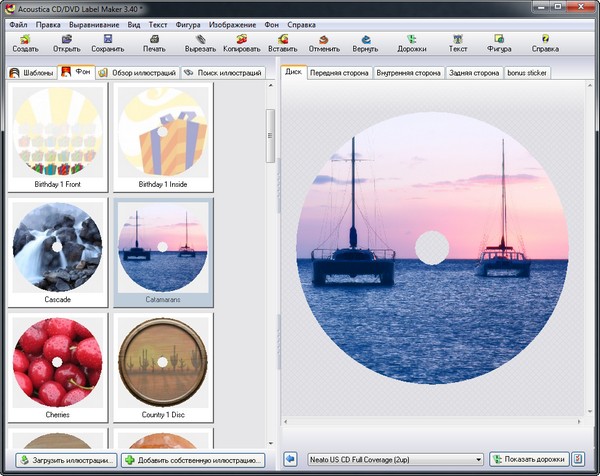
Task: Add text using the Текст tool
Action: pos(458,42)
